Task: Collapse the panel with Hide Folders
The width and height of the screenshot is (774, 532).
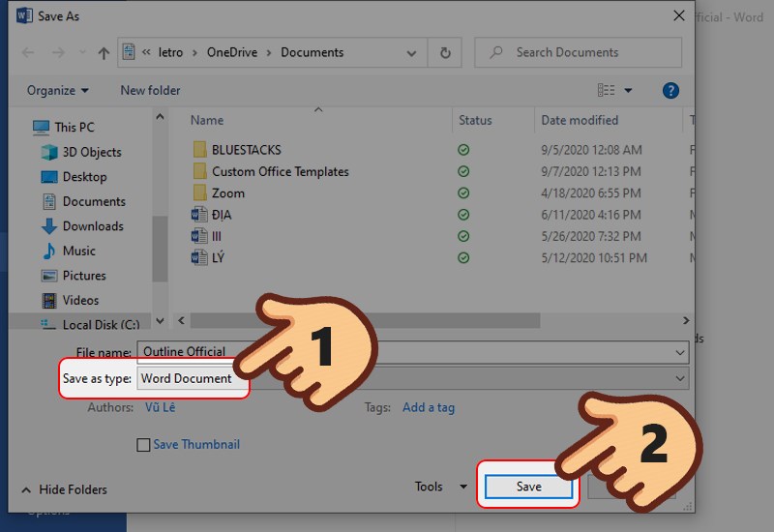Action: click(64, 489)
